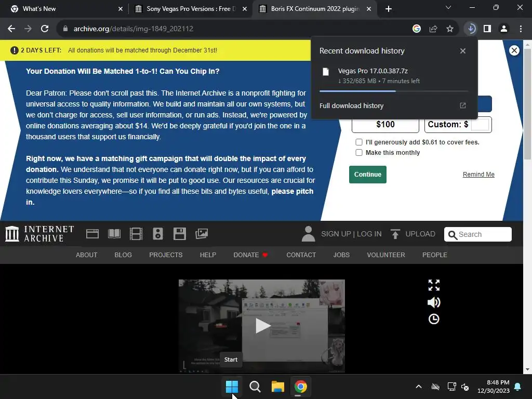Switch to Sony Vegas Pro Versions tab
This screenshot has height=399, width=532.
tap(190, 9)
